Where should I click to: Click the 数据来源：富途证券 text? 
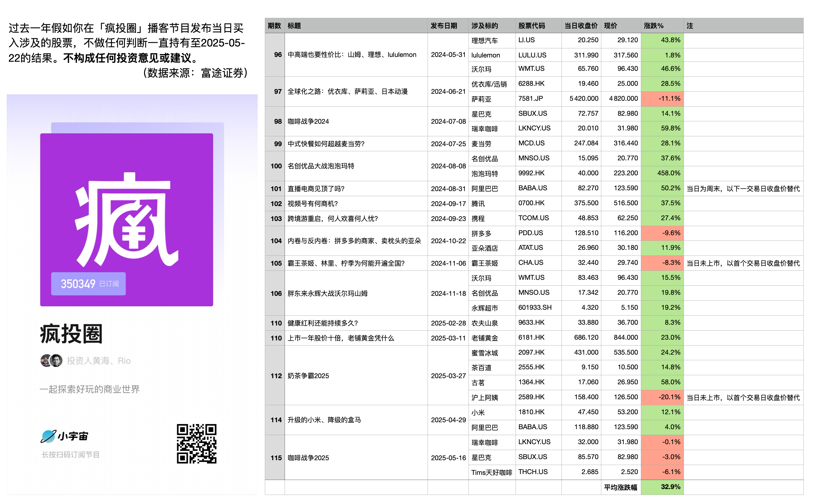coord(196,73)
